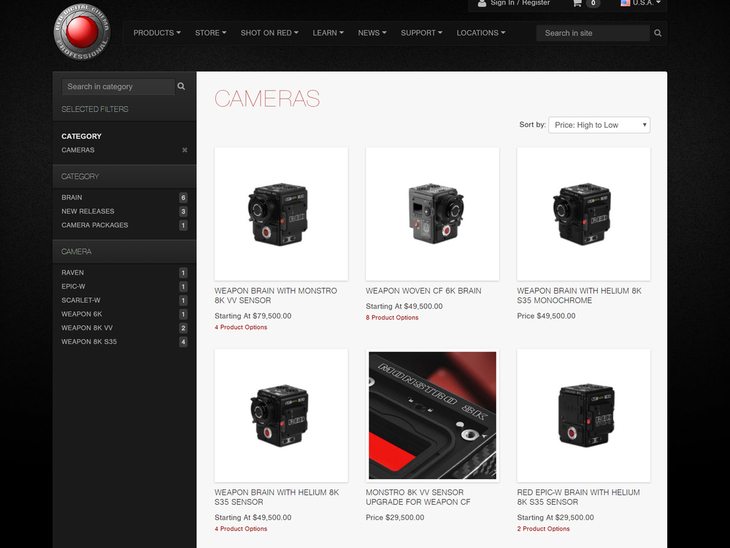Open the Products menu
Viewport: 730px width, 548px height.
click(x=157, y=33)
